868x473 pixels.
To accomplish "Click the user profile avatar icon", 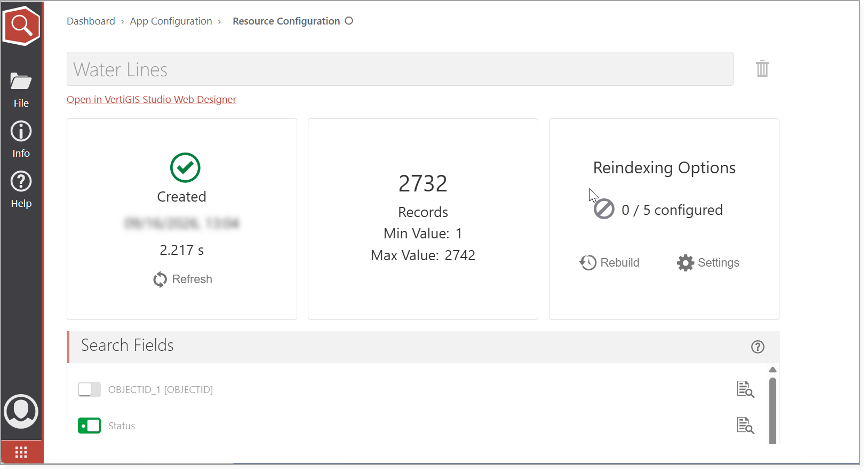I will point(21,411).
